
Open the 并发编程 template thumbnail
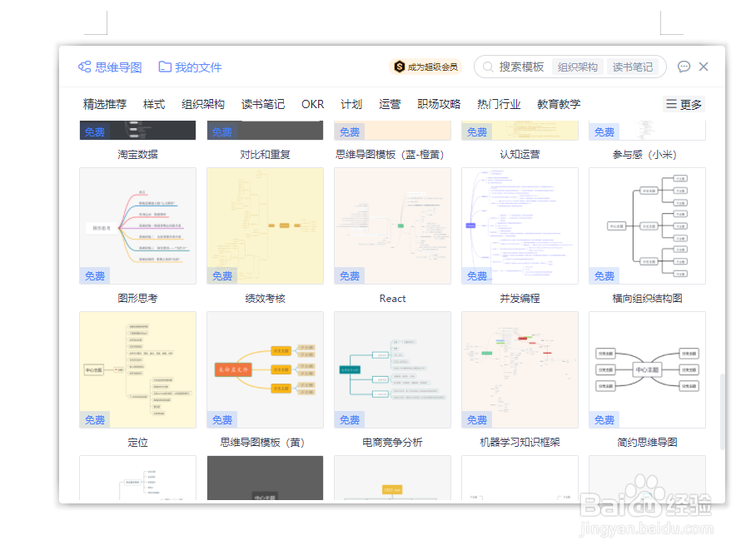pos(520,225)
